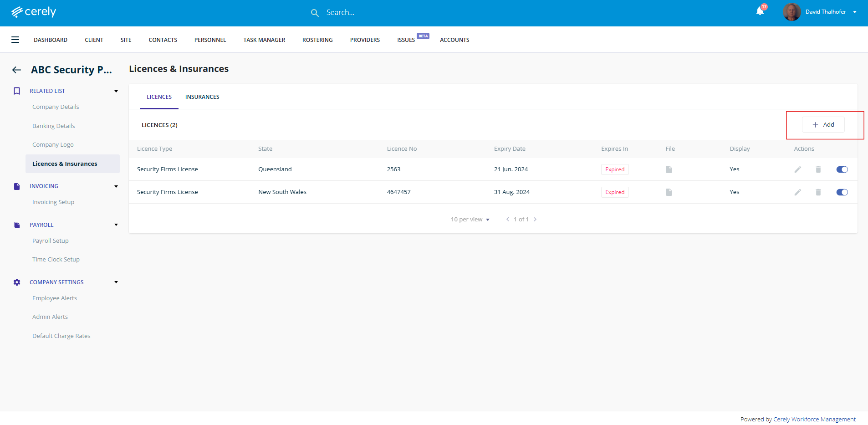Click the hamburger menu icon
This screenshot has height=425, width=868.
click(x=15, y=40)
